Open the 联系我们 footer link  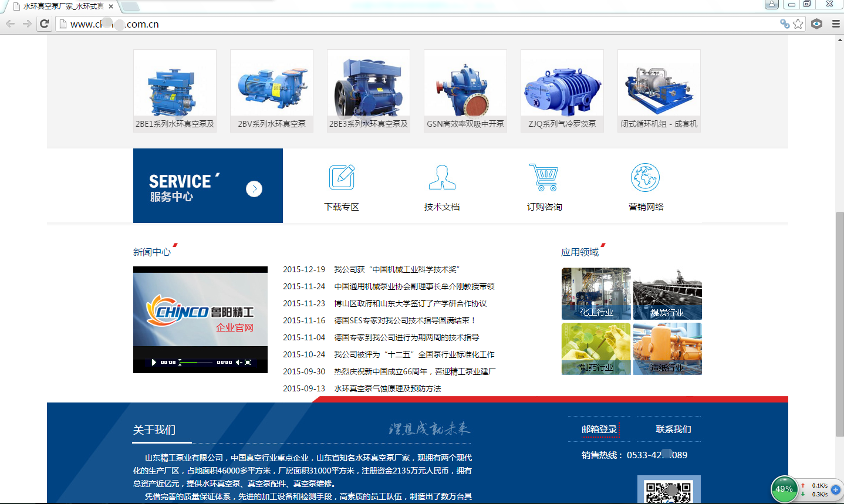(x=673, y=429)
